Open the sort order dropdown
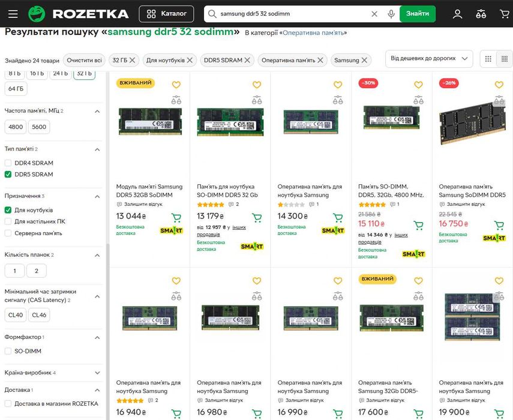The width and height of the screenshot is (513, 420). [x=429, y=59]
